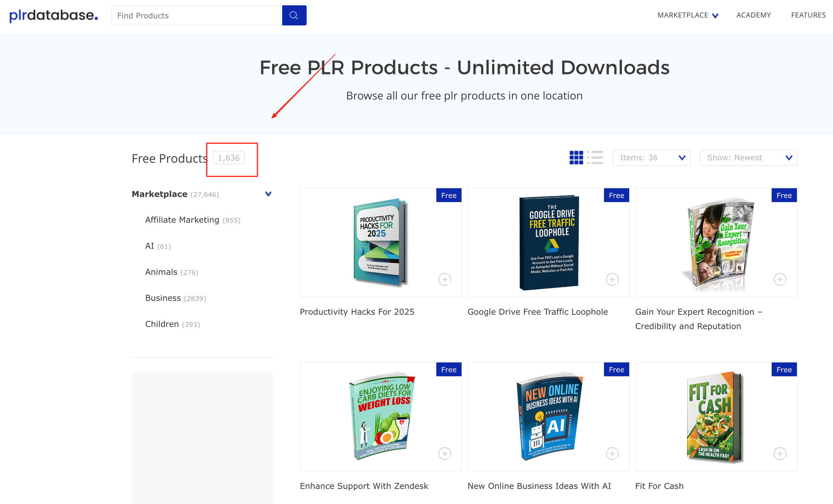This screenshot has width=833, height=504.
Task: Click plus icon on Fit For Cash card
Action: tap(780, 454)
